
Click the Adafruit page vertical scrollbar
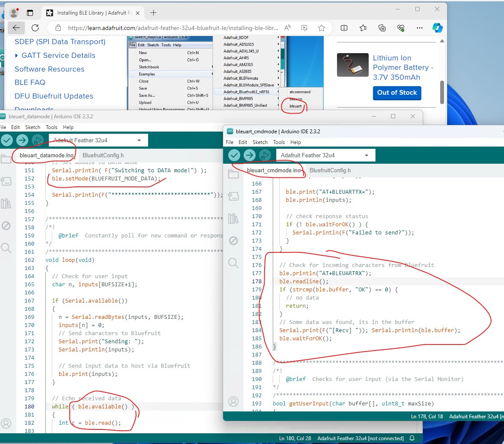(442, 92)
